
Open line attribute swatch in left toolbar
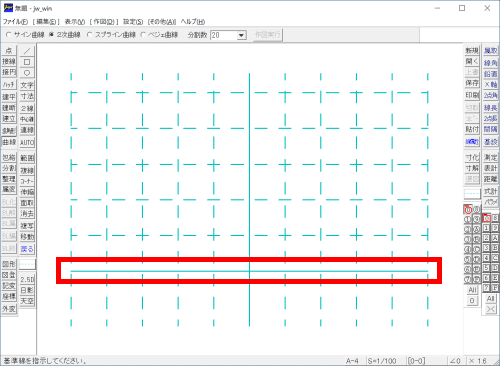[x=27, y=264]
